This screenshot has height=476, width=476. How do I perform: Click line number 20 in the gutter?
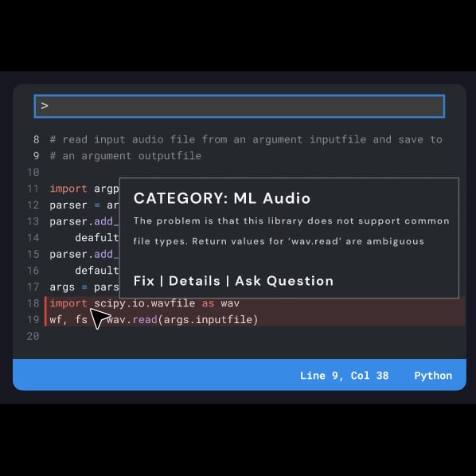point(33,336)
